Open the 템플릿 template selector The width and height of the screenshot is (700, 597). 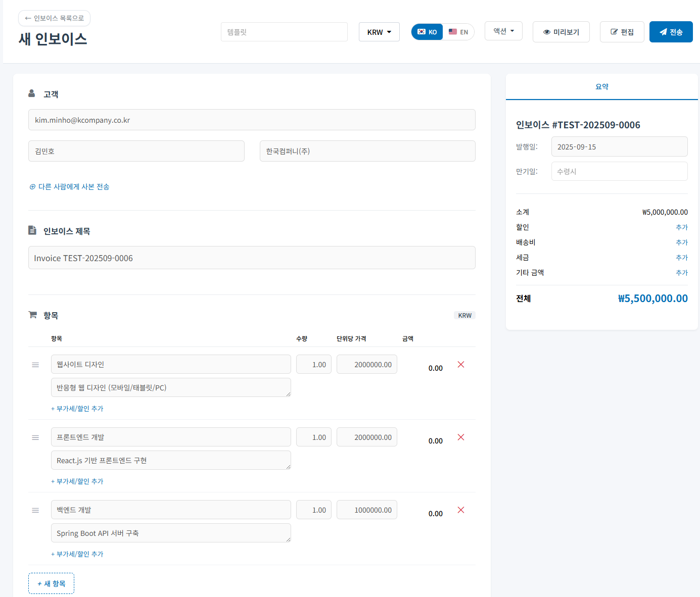(x=284, y=32)
